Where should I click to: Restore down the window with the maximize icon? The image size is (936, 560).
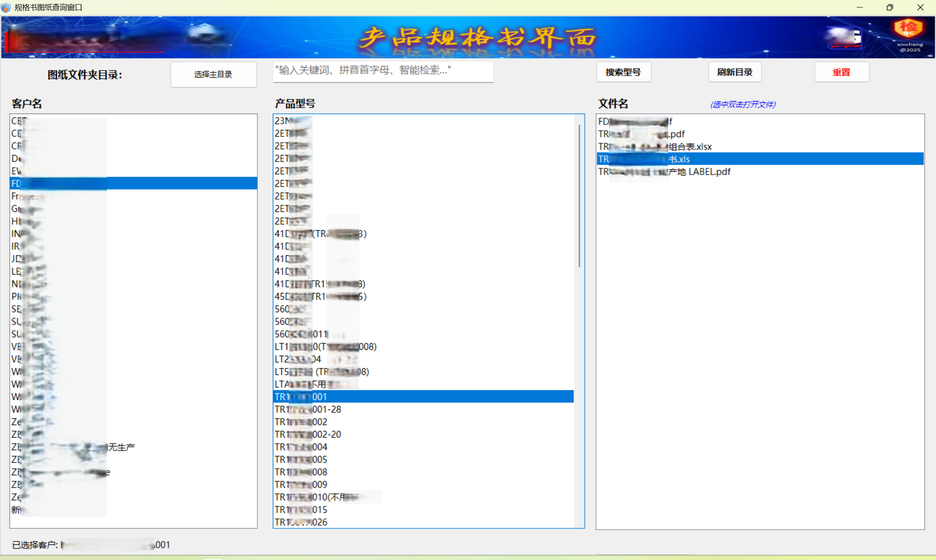tap(890, 8)
